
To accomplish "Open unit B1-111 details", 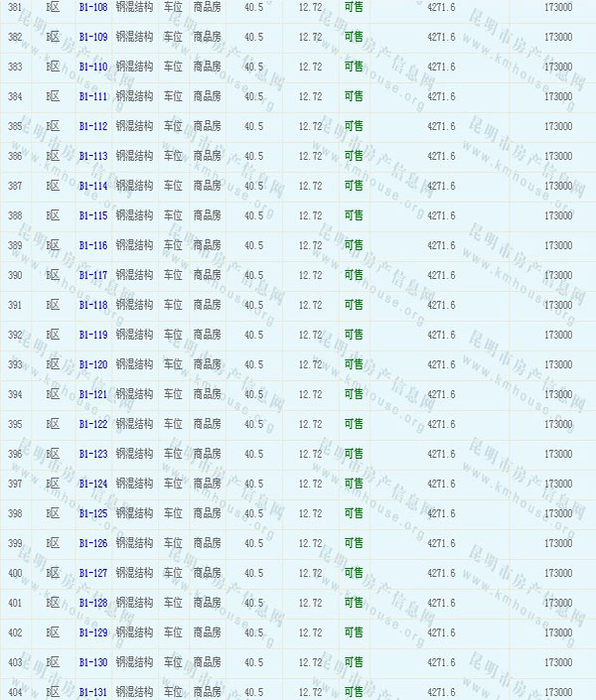I will coord(93,96).
